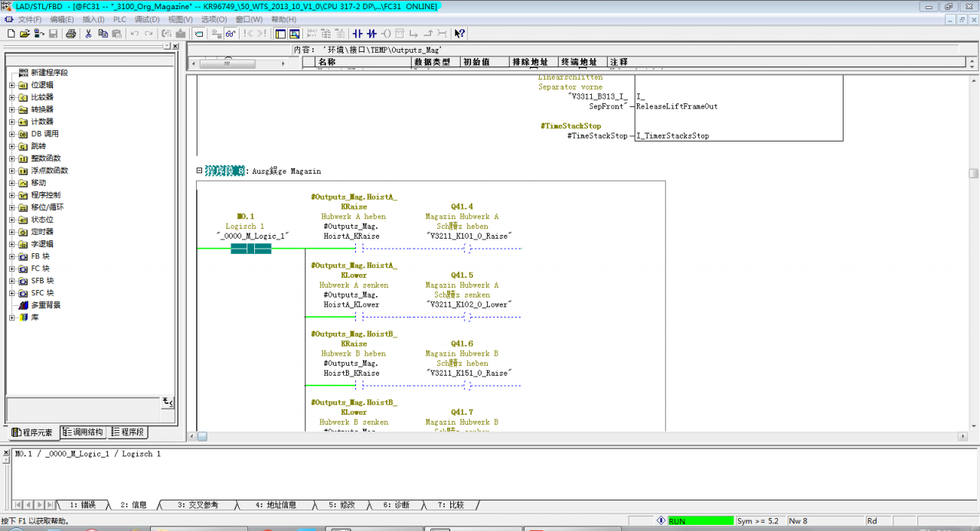Viewport: 980px width, 531px height.
Task: Click the New file toolbar icon
Action: coord(11,34)
